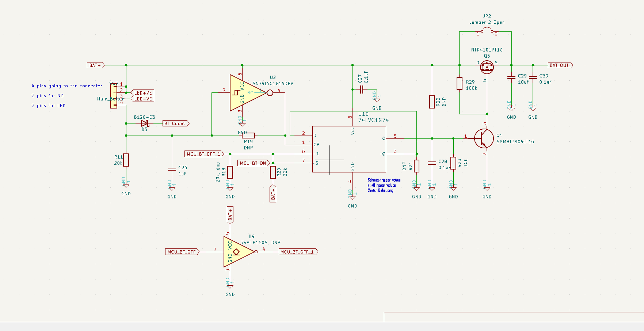Click the MCU_BT_OFF input label
Screen dimensions: 644x331
pyautogui.click(x=182, y=252)
